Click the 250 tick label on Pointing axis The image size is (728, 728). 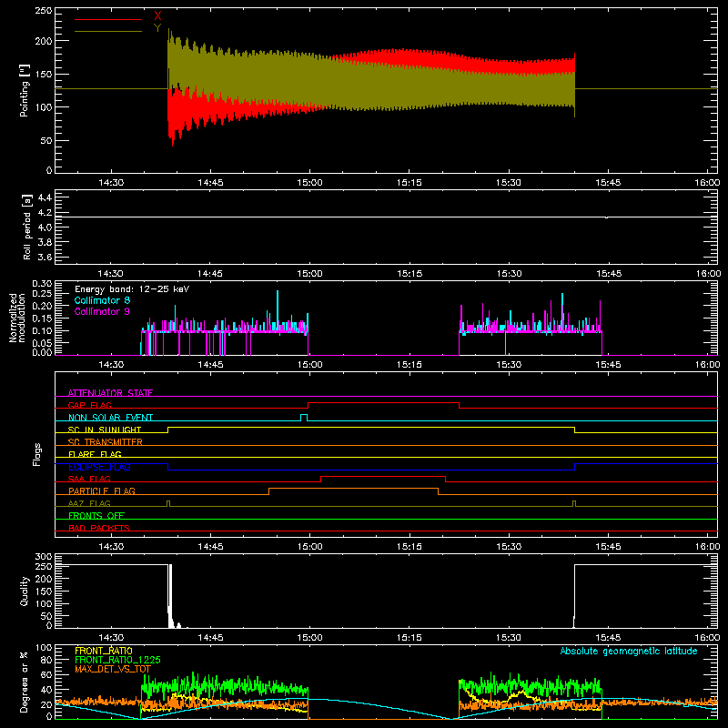(43, 11)
